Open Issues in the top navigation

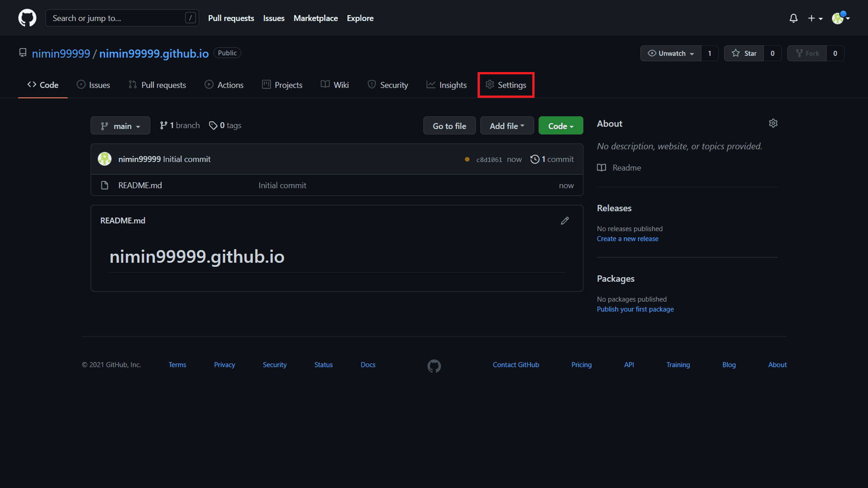(x=273, y=18)
